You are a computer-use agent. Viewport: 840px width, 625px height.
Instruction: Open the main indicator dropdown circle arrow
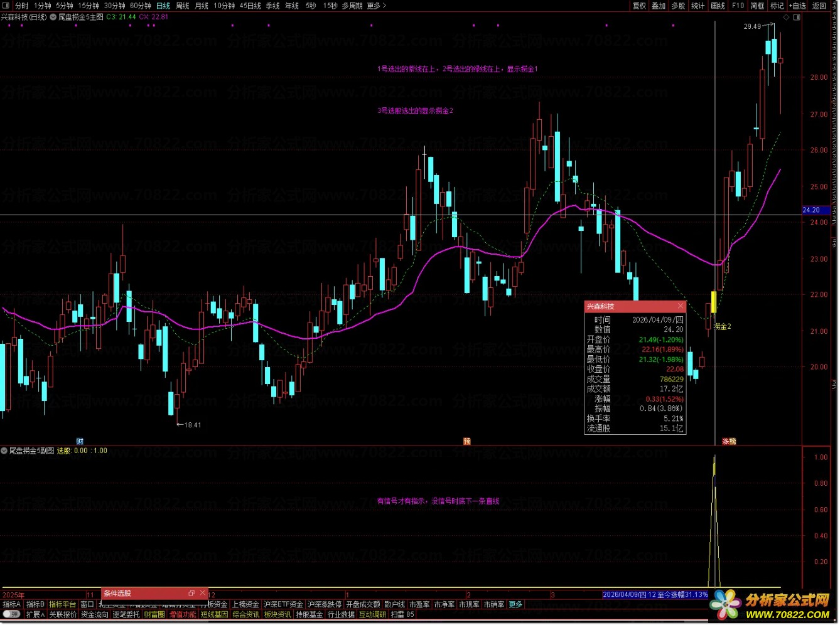point(53,17)
